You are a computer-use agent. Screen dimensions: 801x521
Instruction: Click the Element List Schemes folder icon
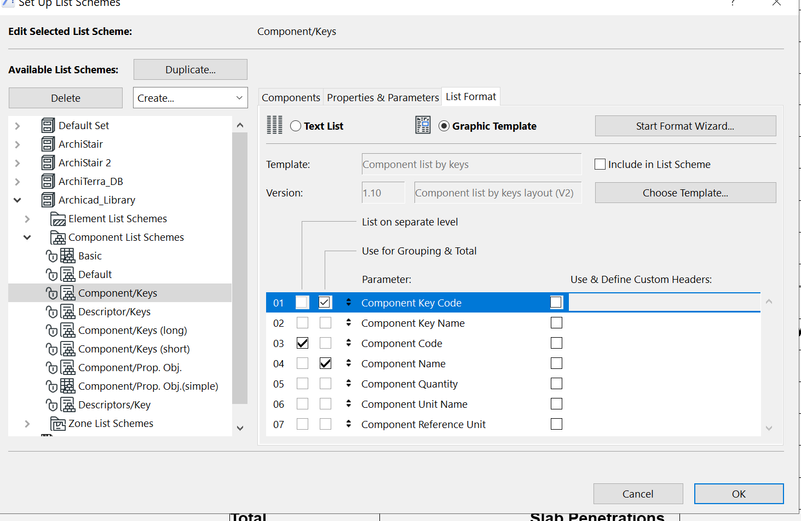pos(58,219)
